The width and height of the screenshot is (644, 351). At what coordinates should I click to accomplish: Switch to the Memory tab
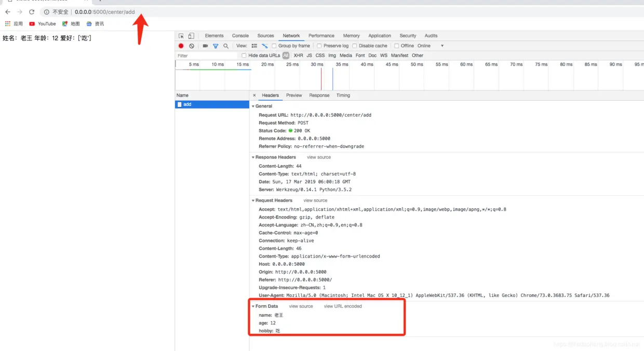tap(351, 36)
